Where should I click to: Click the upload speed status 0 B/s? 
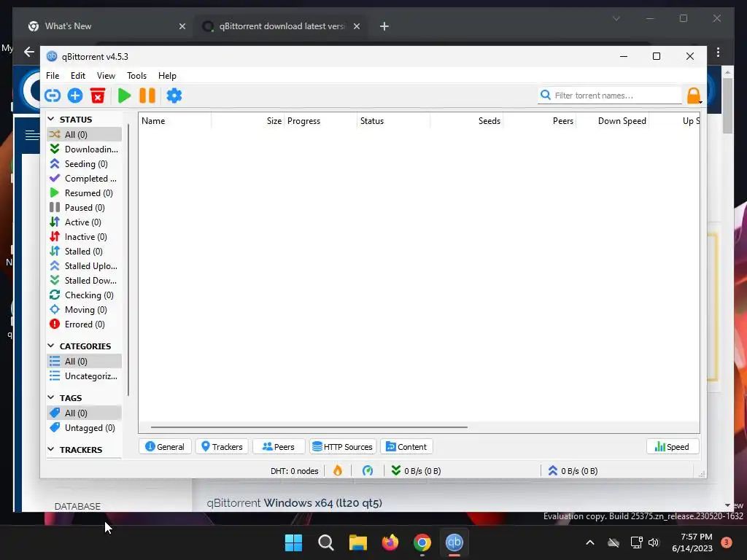[x=573, y=470]
